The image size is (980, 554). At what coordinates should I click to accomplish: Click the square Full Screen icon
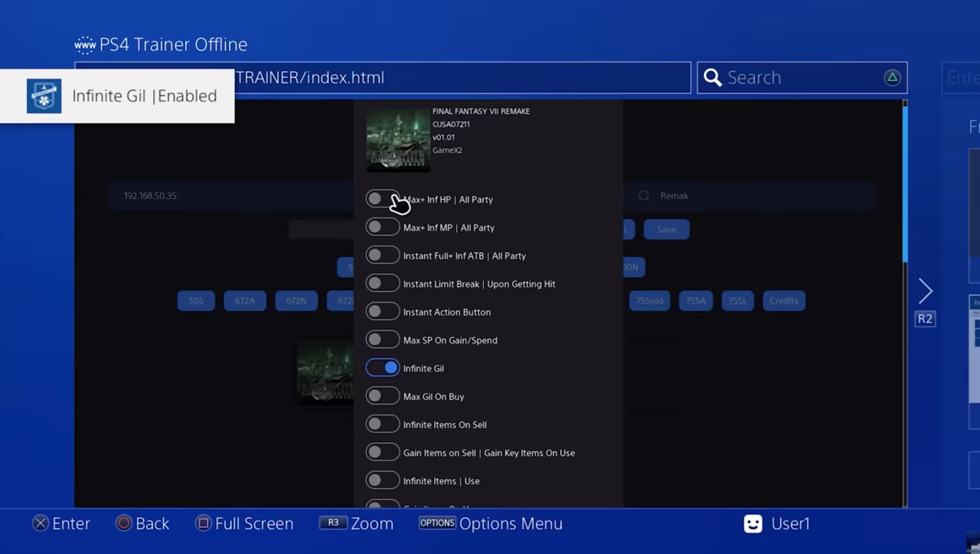[203, 523]
